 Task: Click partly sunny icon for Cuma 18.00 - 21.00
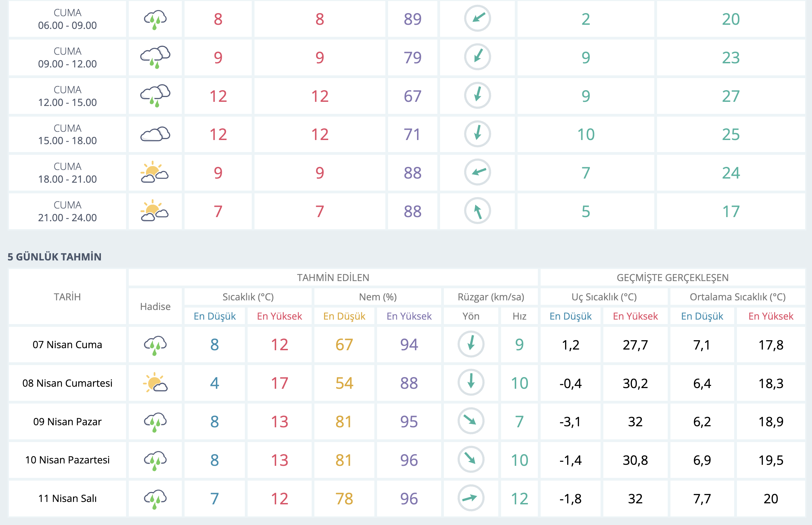(155, 172)
